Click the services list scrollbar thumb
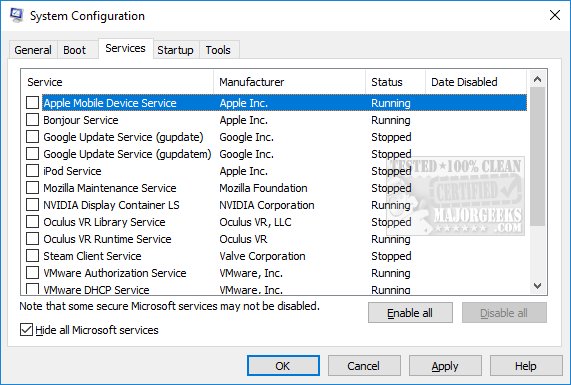Image resolution: width=571 pixels, height=385 pixels. pyautogui.click(x=537, y=157)
